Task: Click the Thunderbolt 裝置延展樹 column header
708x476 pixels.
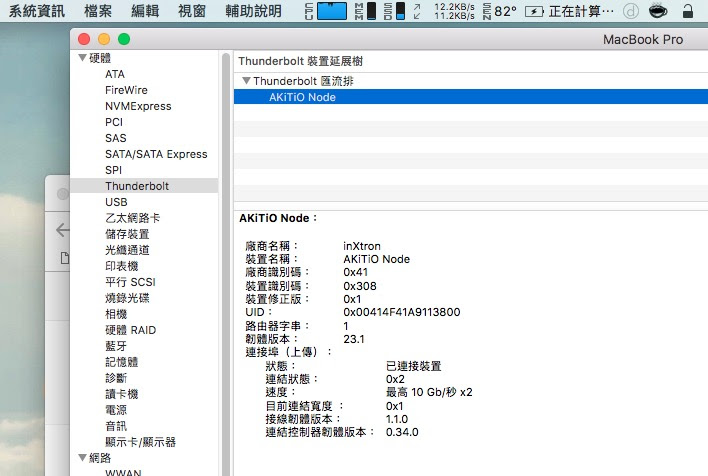Action: tap(301, 61)
